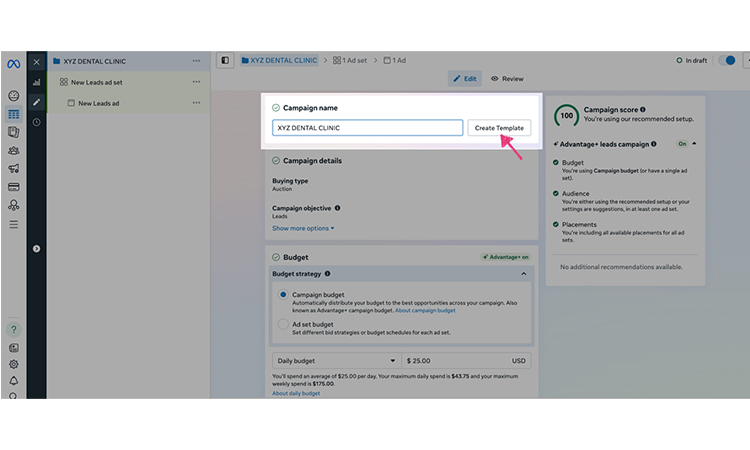Select the Campaign budget radio button
750x450 pixels.
283,295
